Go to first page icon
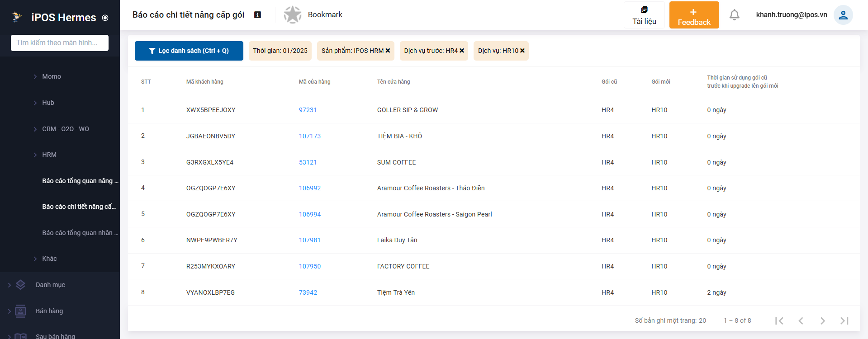 pyautogui.click(x=779, y=320)
